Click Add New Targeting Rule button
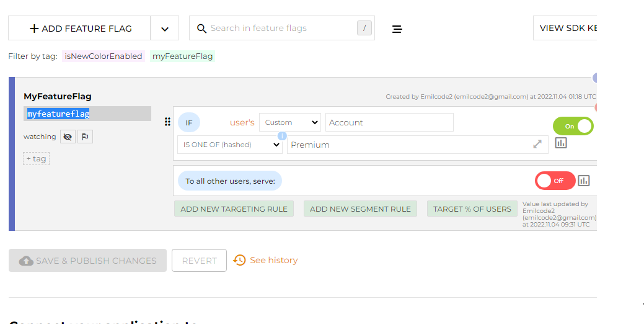 (x=234, y=209)
